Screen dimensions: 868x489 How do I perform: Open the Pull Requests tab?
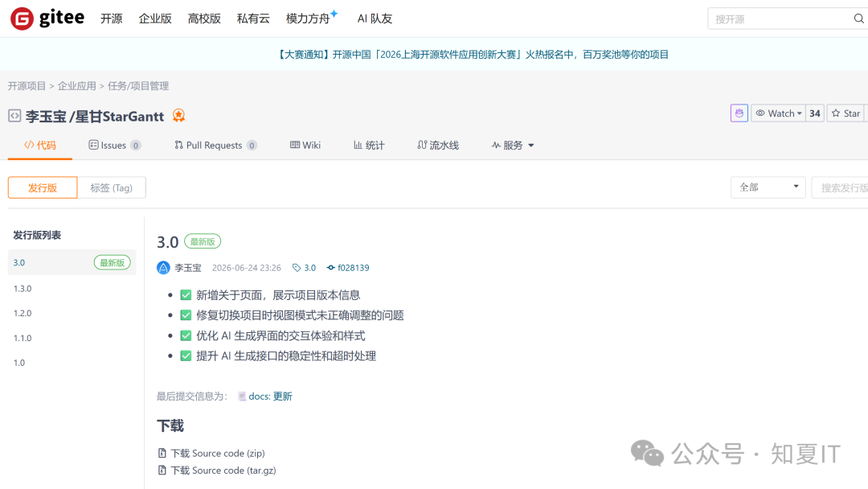click(215, 145)
